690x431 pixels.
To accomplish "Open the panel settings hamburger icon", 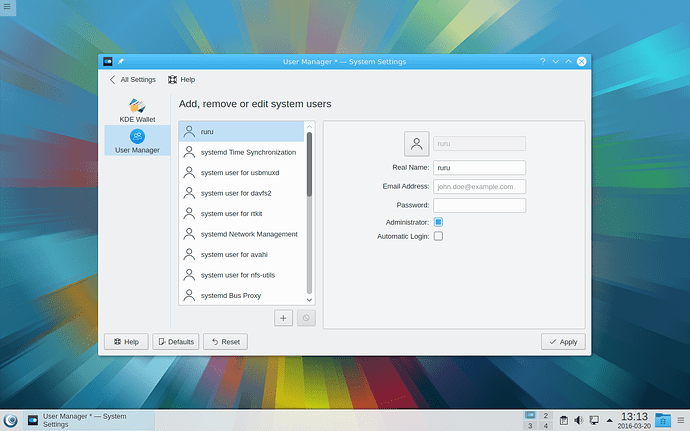I will tap(681, 420).
